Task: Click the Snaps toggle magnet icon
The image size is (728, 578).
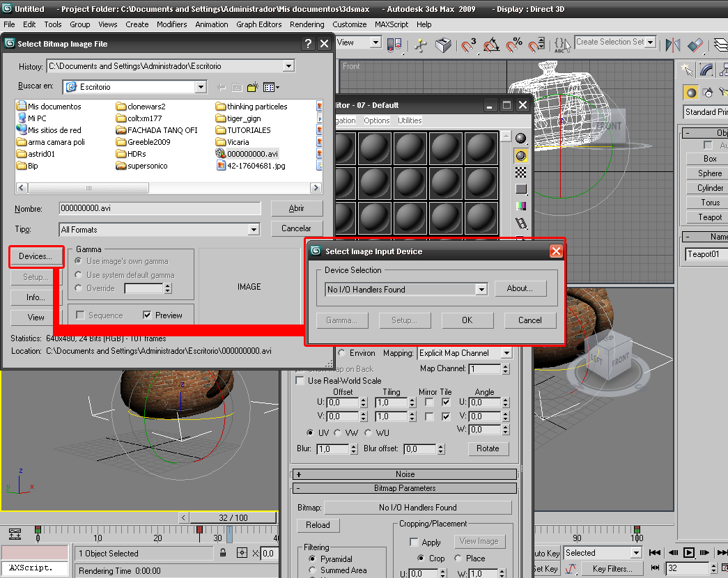Action: pyautogui.click(x=468, y=45)
